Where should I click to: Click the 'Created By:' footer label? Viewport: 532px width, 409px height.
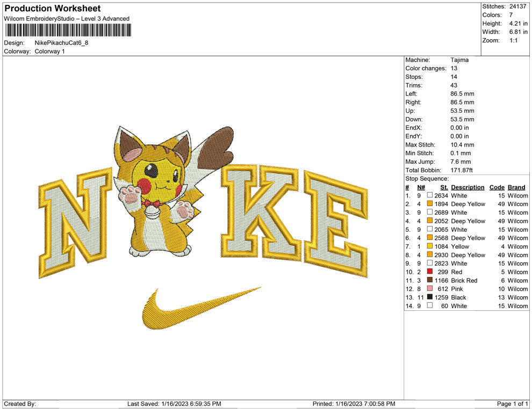(x=20, y=404)
